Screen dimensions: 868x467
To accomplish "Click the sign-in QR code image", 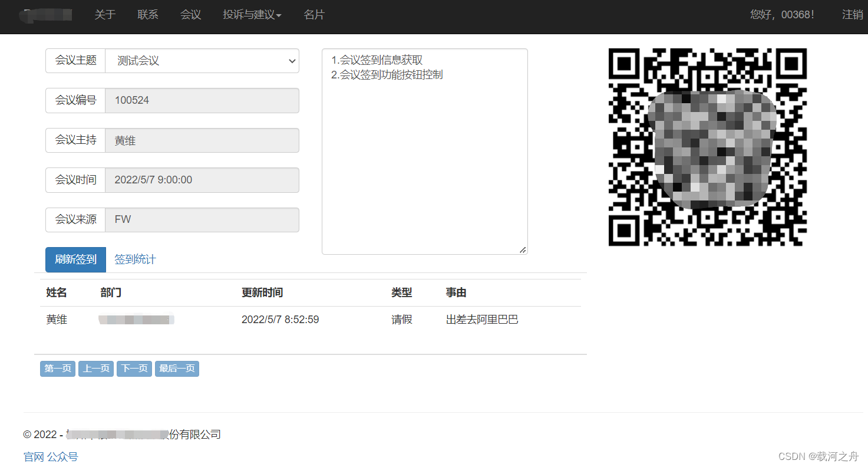I will pos(707,147).
